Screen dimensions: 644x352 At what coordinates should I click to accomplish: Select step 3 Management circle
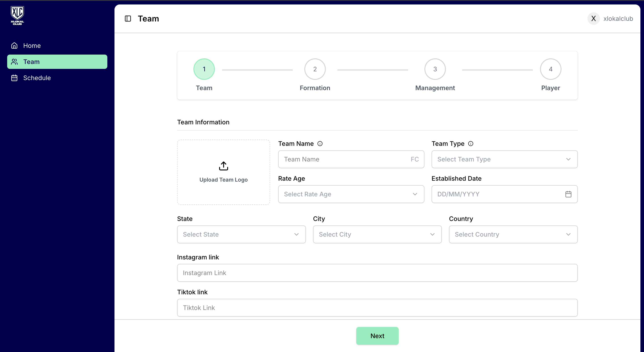click(435, 69)
